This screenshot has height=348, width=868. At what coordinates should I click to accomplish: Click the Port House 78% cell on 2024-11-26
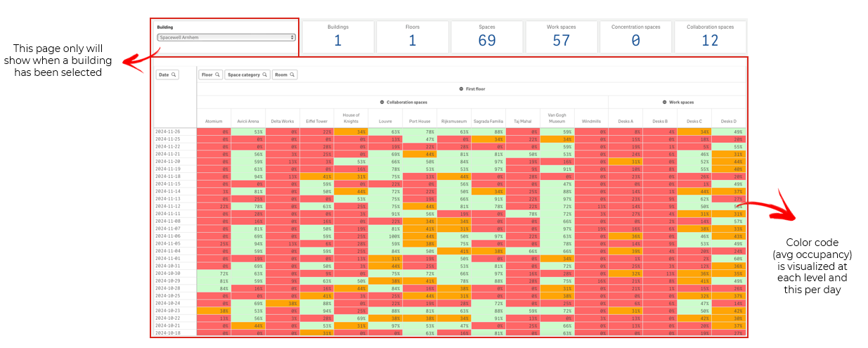coord(420,131)
